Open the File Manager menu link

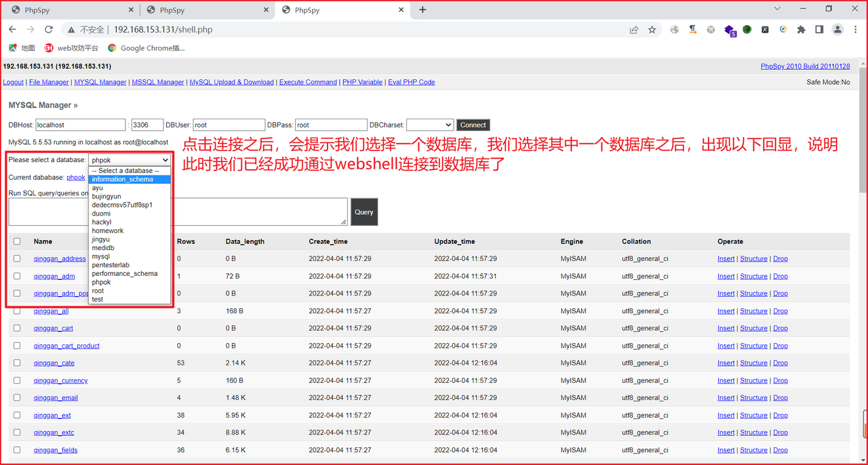(49, 82)
